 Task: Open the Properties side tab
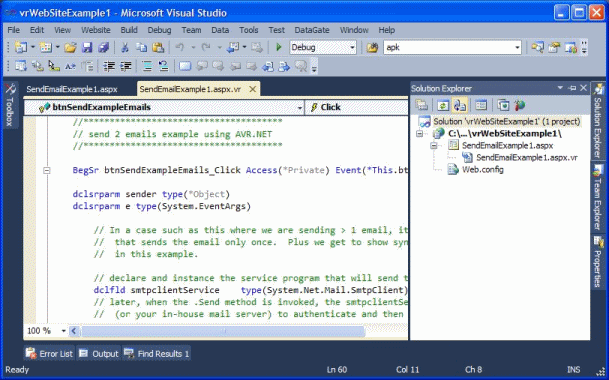(x=598, y=262)
